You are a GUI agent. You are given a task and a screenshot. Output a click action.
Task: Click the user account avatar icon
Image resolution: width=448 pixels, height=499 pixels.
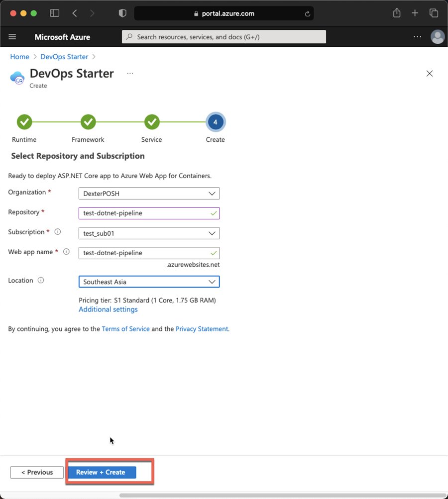(x=438, y=37)
